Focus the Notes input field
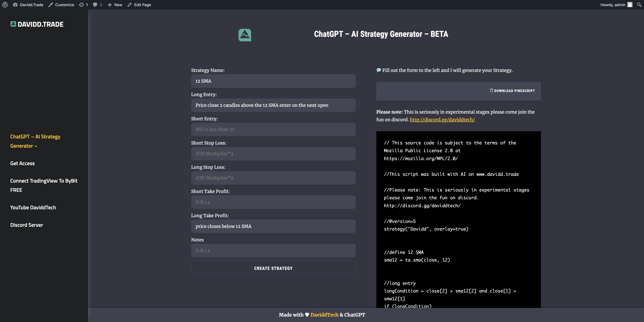The image size is (644, 322). 273,251
